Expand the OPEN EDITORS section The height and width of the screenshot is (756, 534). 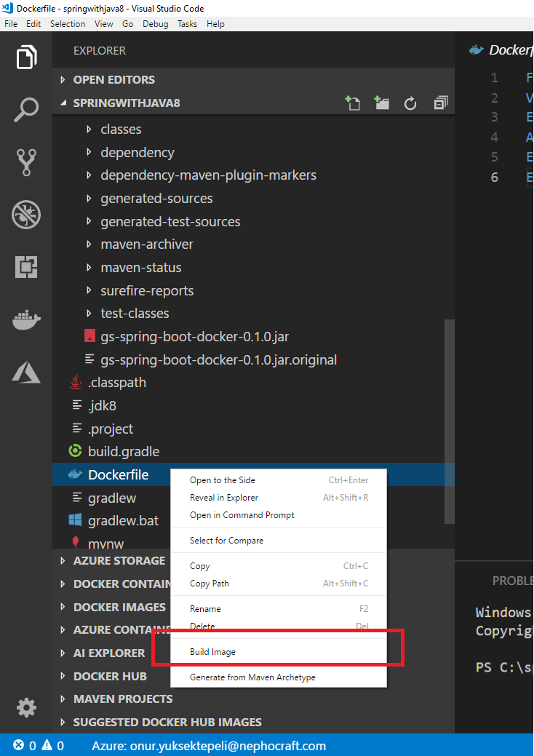click(x=253, y=79)
